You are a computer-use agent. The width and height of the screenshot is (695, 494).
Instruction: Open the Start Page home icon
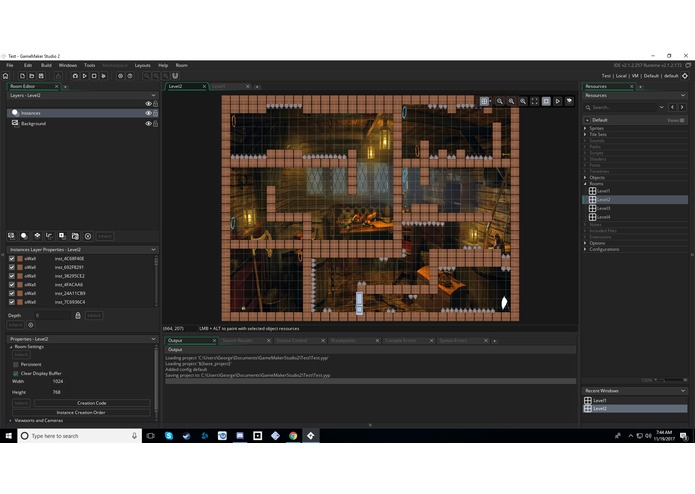[6, 76]
